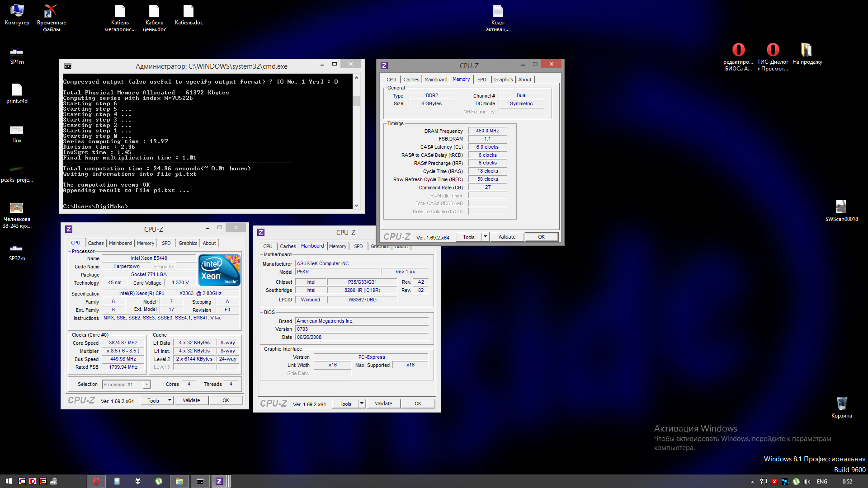868x488 pixels.
Task: Open the Processor #1 selection dropdown
Action: pos(126,385)
